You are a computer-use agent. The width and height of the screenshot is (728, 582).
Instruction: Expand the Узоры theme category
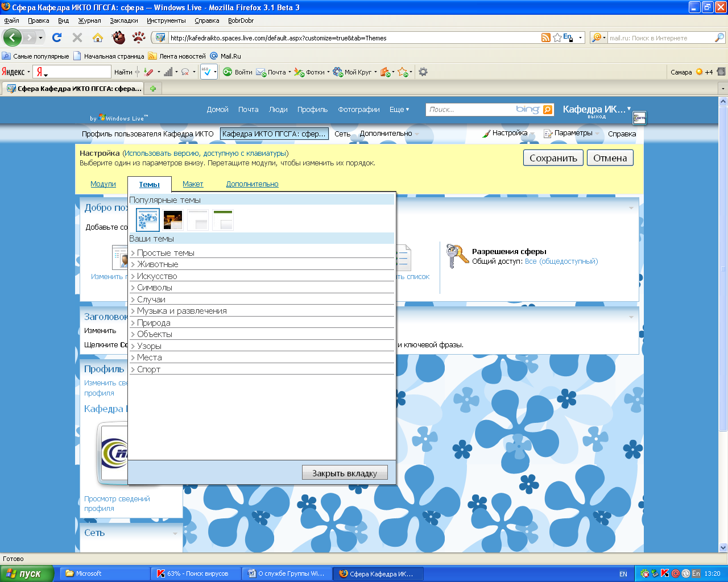click(x=262, y=346)
